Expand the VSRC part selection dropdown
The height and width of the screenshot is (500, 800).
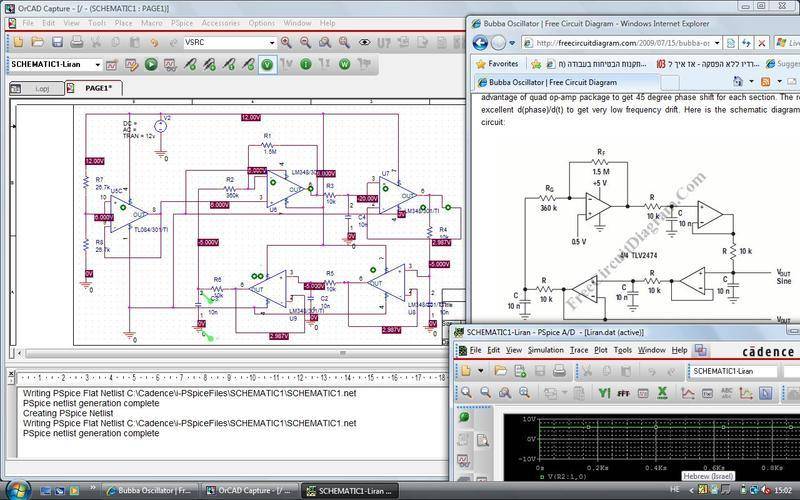click(x=270, y=42)
